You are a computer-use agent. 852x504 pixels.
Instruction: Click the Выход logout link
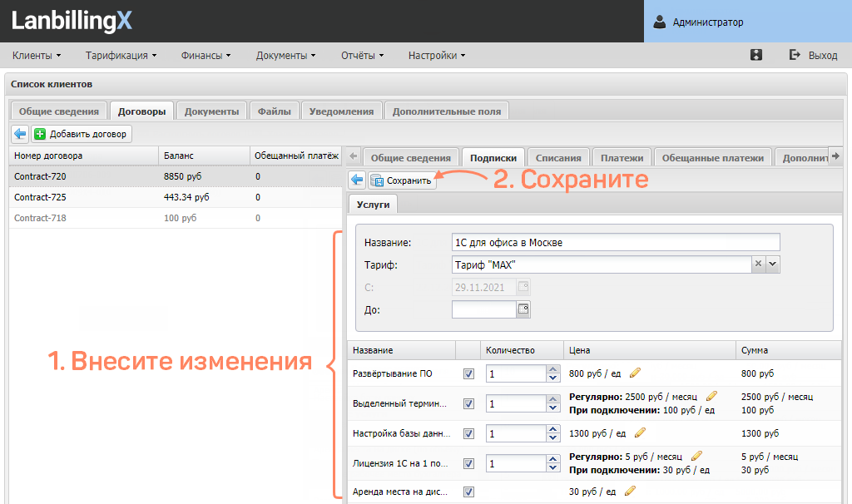point(813,55)
